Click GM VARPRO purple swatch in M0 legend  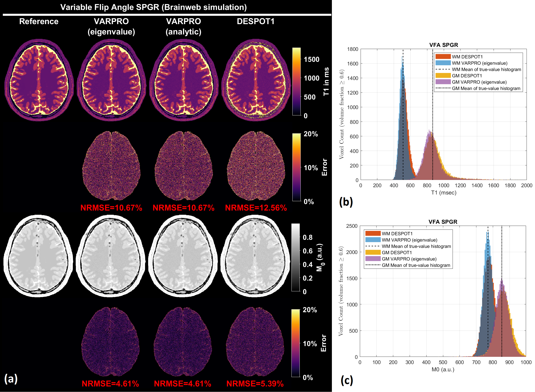tap(373, 259)
